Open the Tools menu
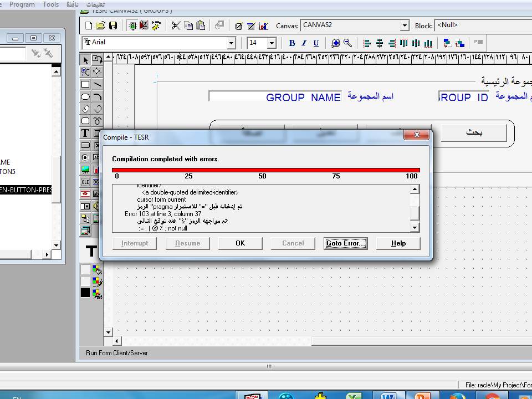Image resolution: width=532 pixels, height=399 pixels. pos(50,4)
